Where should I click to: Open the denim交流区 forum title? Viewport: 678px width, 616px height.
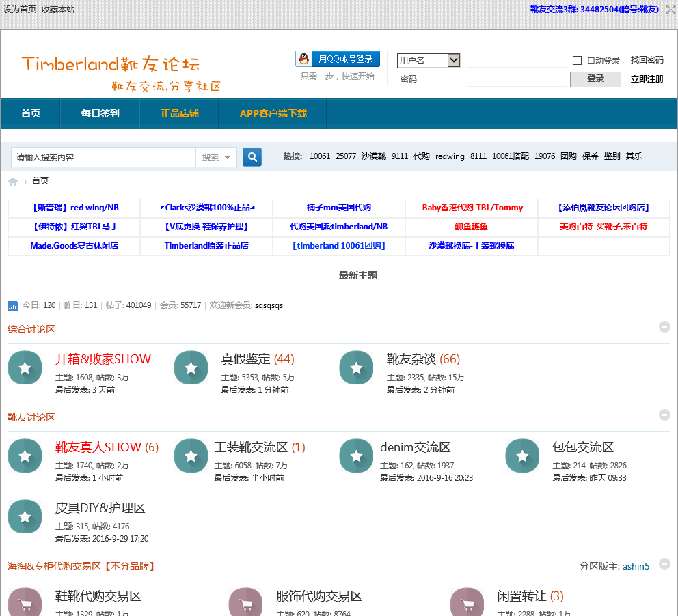click(x=415, y=447)
